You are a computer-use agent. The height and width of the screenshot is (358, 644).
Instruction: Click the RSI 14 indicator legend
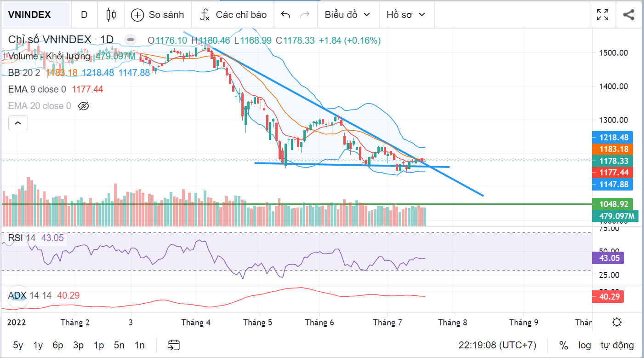pyautogui.click(x=22, y=238)
